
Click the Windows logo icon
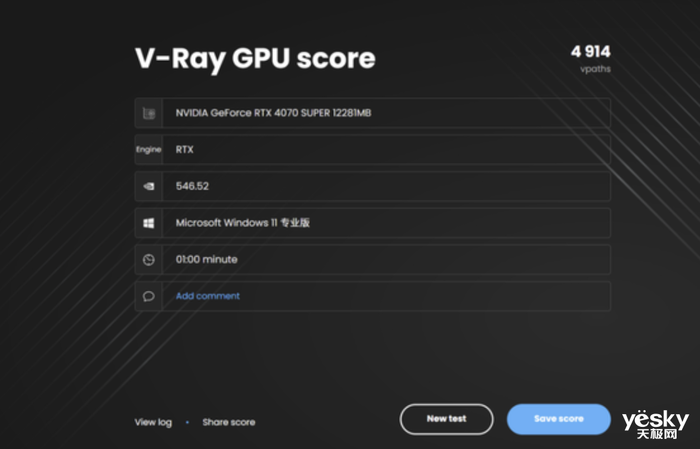click(149, 223)
